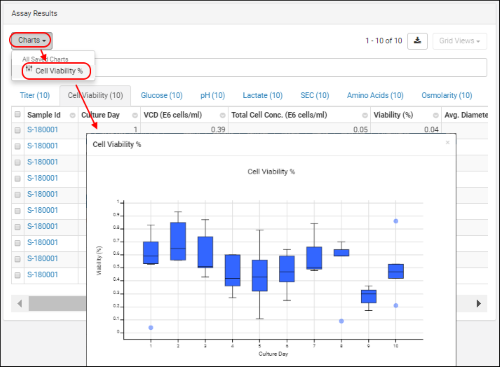Click the 'All Saved Charts' menu heading
Viewport: 500px width, 367px height.
[x=45, y=59]
